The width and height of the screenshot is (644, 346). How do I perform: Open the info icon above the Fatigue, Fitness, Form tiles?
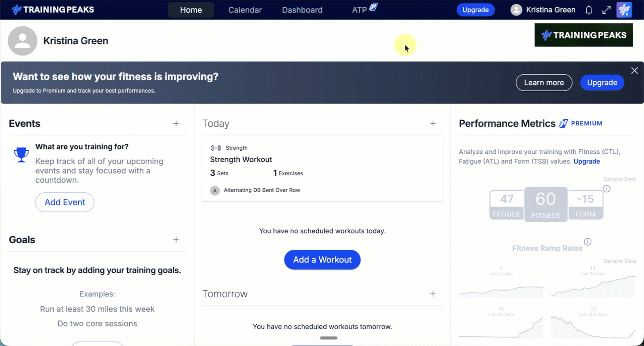(606, 189)
